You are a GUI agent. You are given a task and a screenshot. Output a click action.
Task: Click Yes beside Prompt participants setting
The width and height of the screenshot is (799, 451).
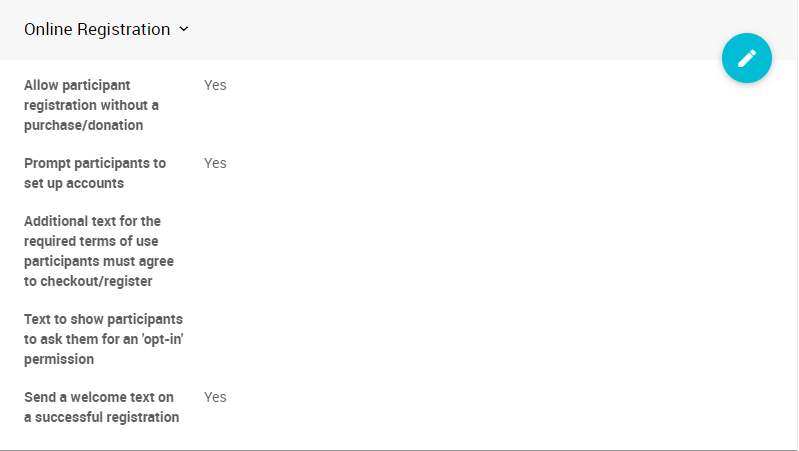(x=215, y=163)
